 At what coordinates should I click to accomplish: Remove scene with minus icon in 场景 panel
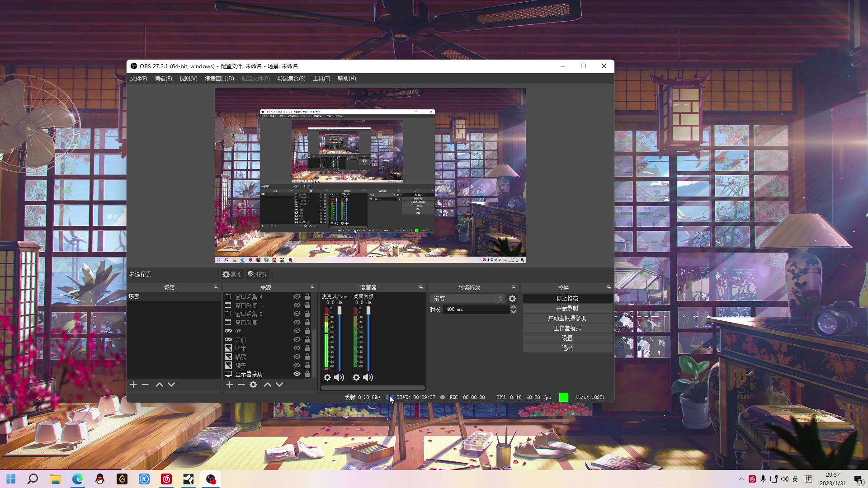coord(145,385)
